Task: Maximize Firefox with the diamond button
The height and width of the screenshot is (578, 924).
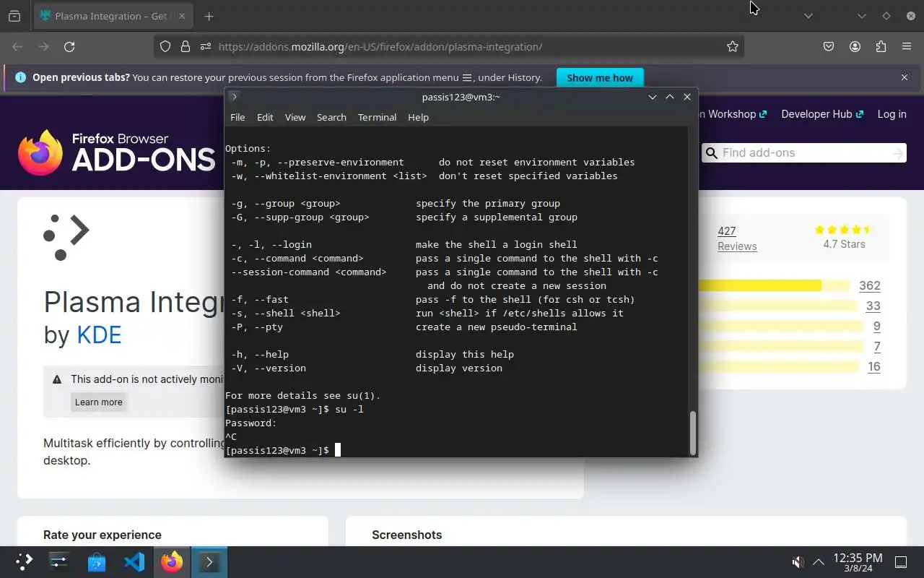Action: click(x=886, y=16)
